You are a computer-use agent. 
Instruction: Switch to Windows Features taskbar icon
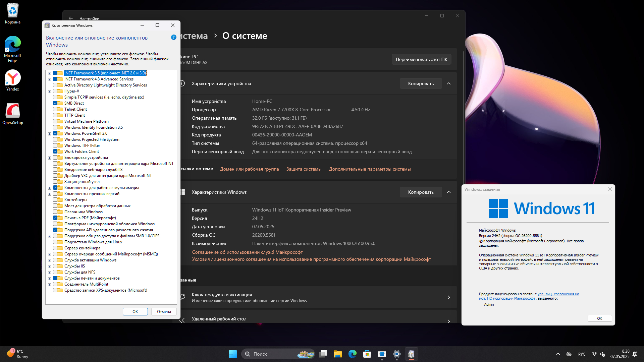pos(412,354)
